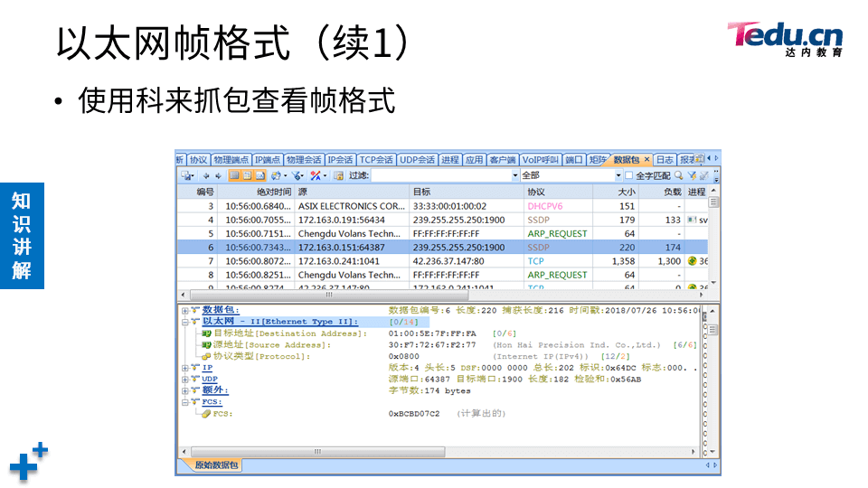The image size is (868, 488).
Task: Click the protocol icon beside 以太网 node
Action: click(195, 322)
